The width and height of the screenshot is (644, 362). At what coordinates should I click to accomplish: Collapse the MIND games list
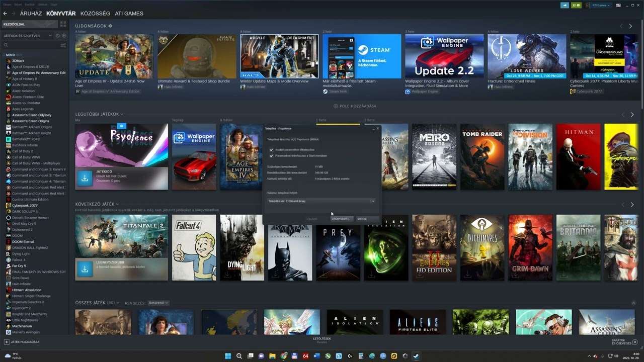[3, 54]
